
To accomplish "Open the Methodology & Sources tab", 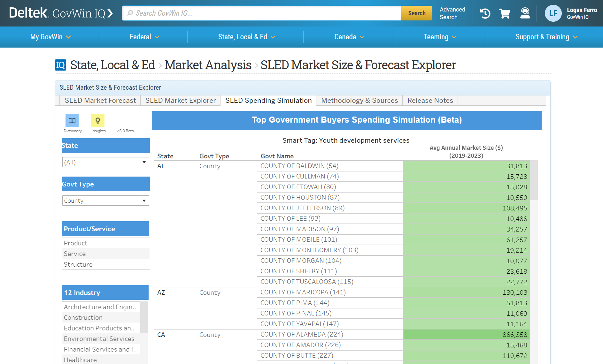I will click(359, 101).
